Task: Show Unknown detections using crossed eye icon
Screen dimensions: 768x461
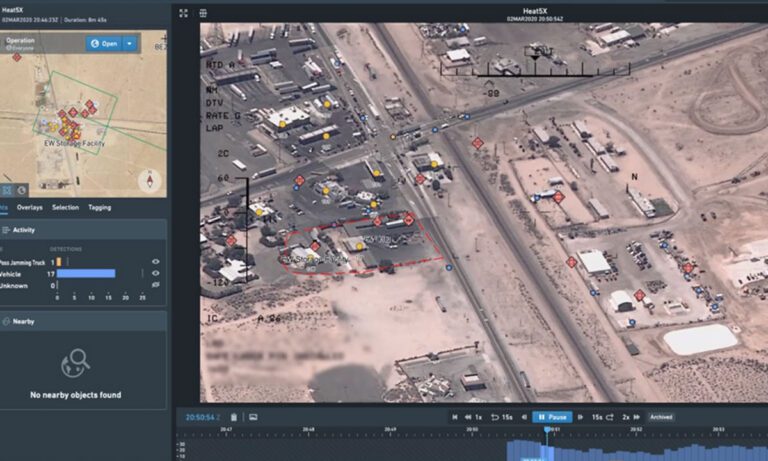Action: [x=155, y=285]
